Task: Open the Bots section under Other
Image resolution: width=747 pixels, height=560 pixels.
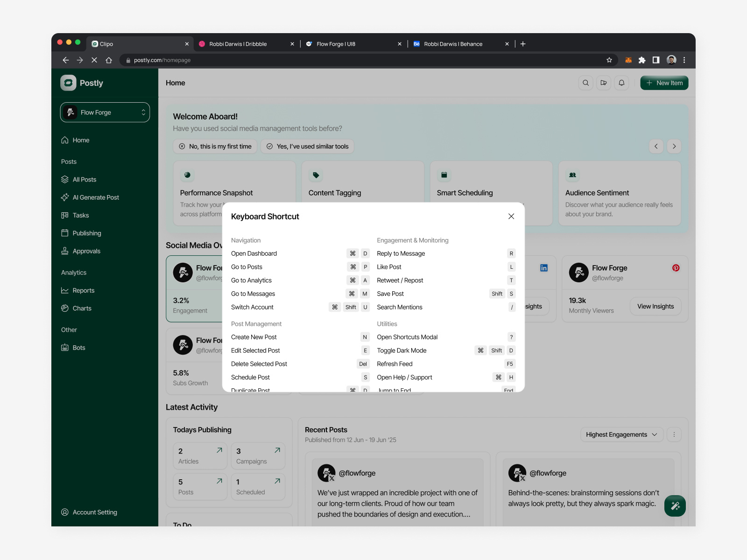Action: pos(78,347)
